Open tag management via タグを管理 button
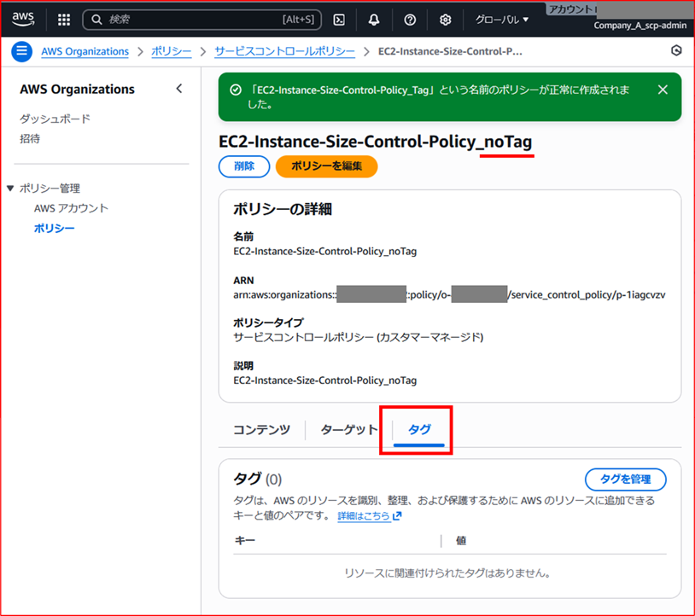Viewport: 695px width, 616px height. point(625,479)
